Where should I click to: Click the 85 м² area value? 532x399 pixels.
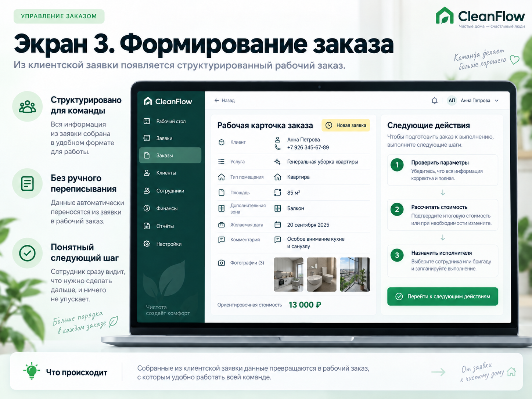click(294, 193)
